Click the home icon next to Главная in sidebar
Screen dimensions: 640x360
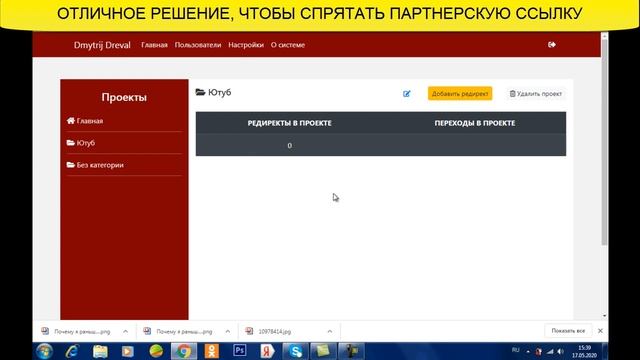click(71, 120)
